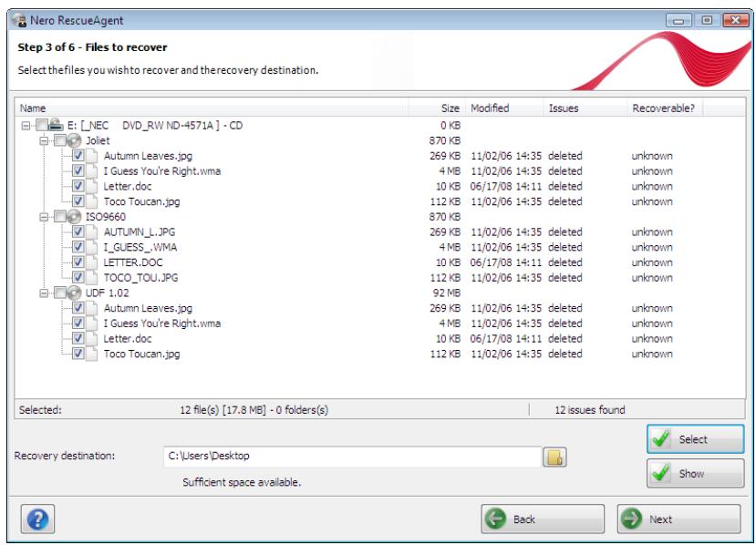Uncheck I Guess You're Right.wma under UDF 1.02

coord(78,324)
